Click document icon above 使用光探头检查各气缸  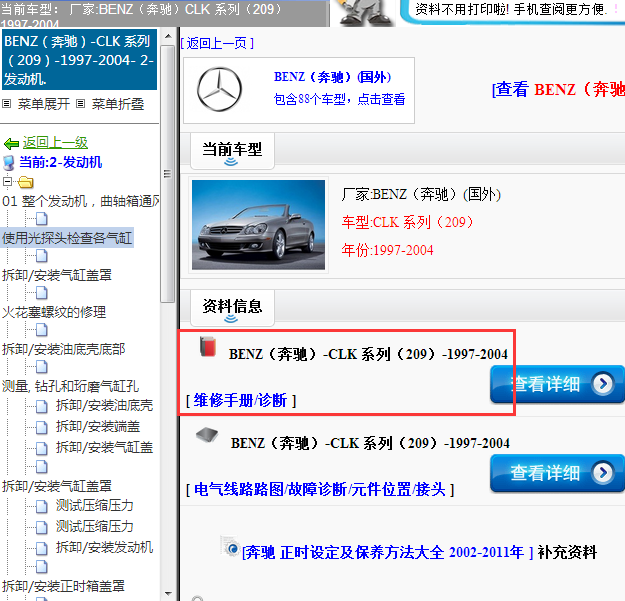pyautogui.click(x=41, y=218)
